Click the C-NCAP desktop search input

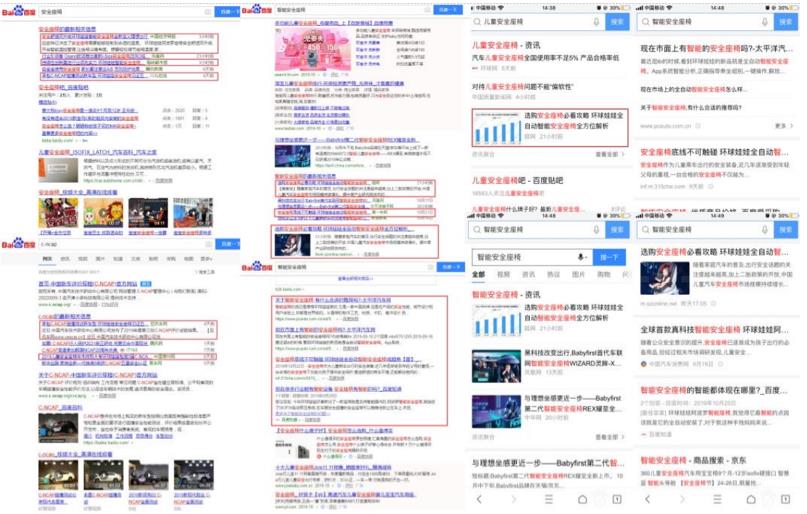[x=126, y=244]
